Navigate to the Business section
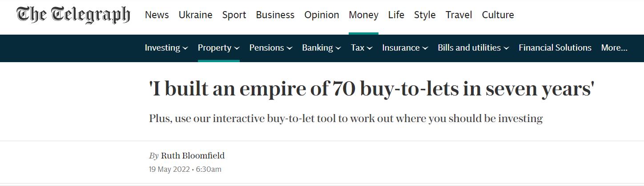Viewport: 644px width, 186px height. click(275, 15)
